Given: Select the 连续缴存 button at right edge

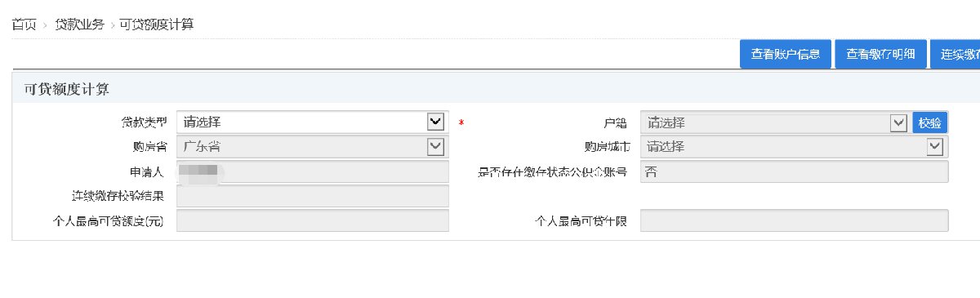Looking at the screenshot, I should (x=955, y=54).
